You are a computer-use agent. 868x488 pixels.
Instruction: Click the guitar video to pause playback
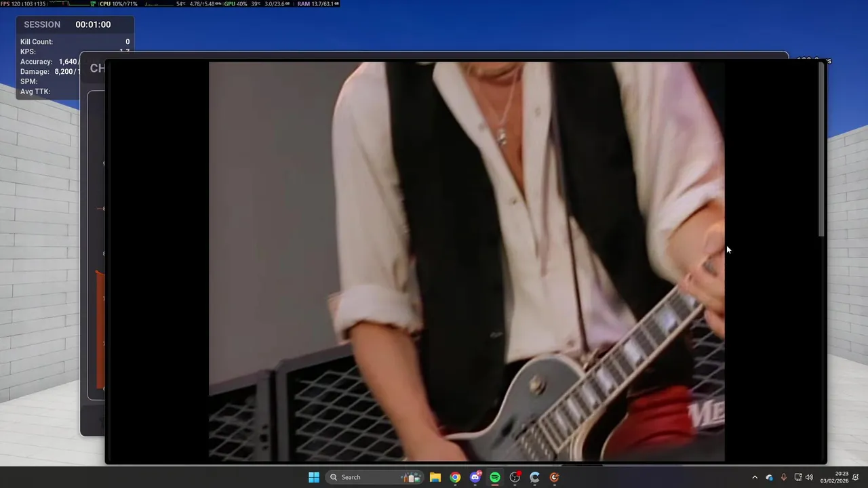coord(467,262)
